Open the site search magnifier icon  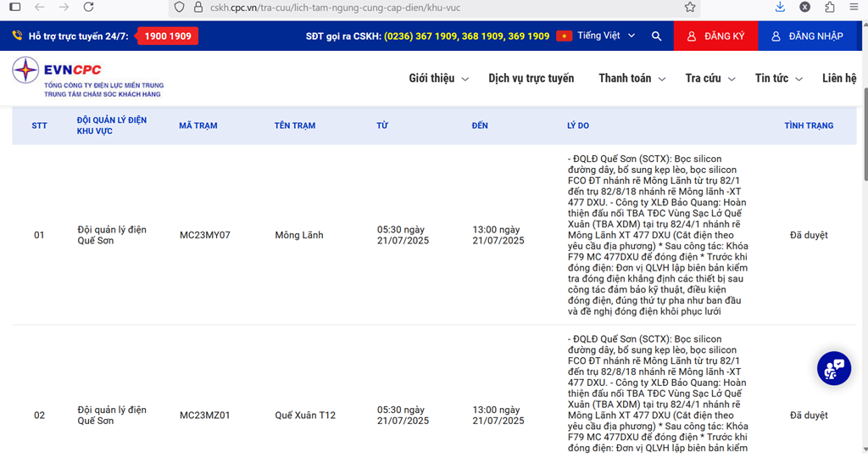[656, 36]
